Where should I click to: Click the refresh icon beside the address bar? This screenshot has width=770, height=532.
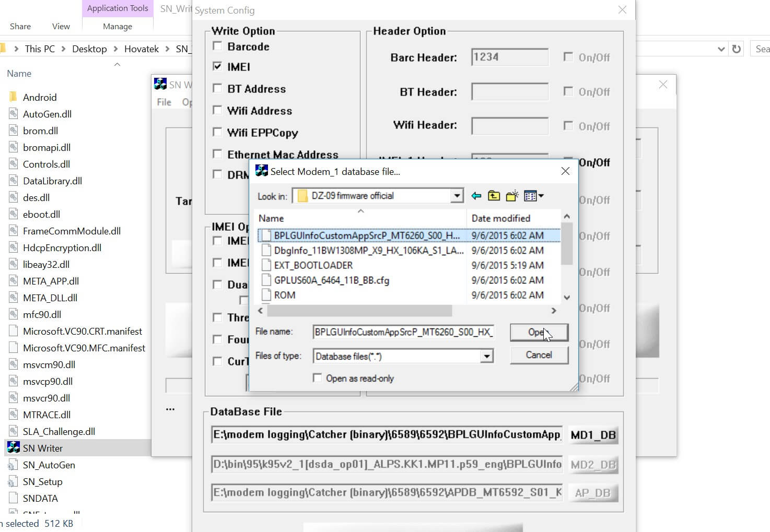pos(737,49)
